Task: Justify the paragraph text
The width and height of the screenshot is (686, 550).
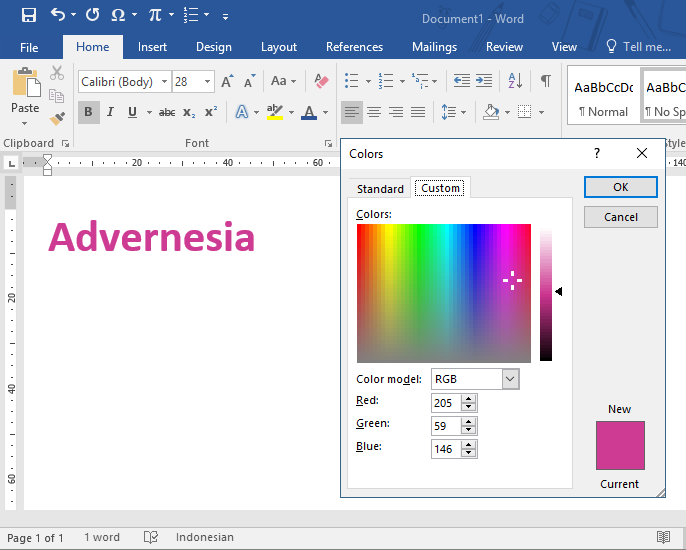Action: coord(418,112)
